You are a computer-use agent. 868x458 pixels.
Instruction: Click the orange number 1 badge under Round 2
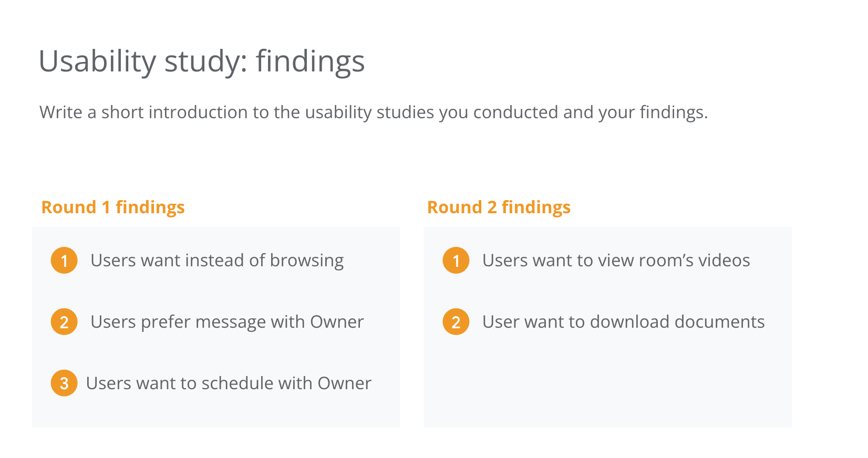tap(456, 261)
